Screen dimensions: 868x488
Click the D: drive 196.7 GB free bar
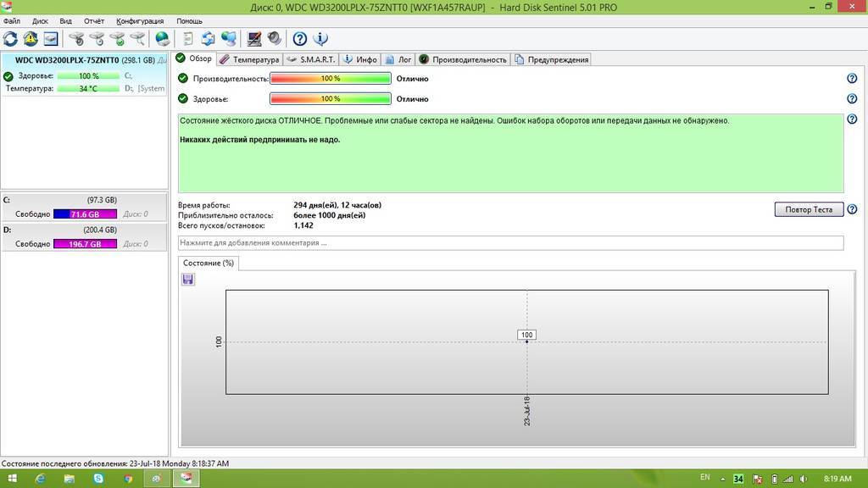click(85, 244)
